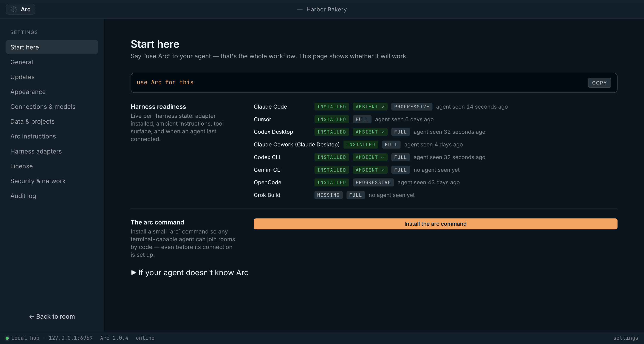
Task: Click 'agent seen 14 seconds ago' text
Action: [x=472, y=107]
